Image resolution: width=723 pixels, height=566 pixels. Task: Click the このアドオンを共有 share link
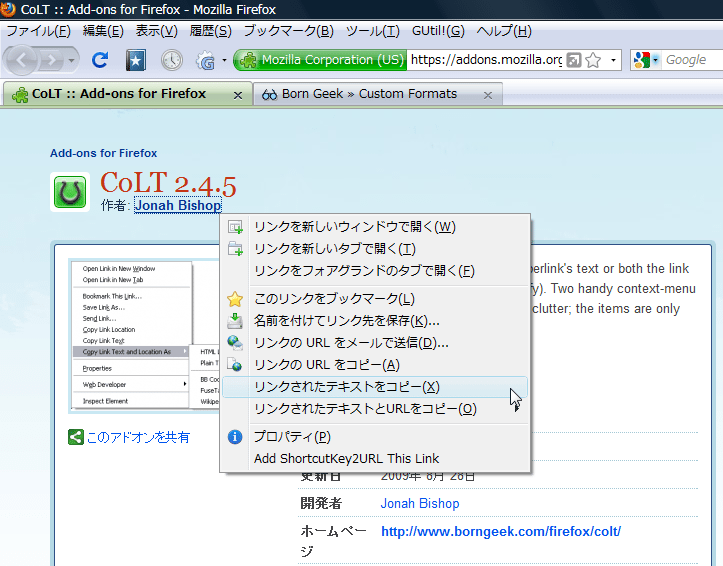pyautogui.click(x=138, y=437)
